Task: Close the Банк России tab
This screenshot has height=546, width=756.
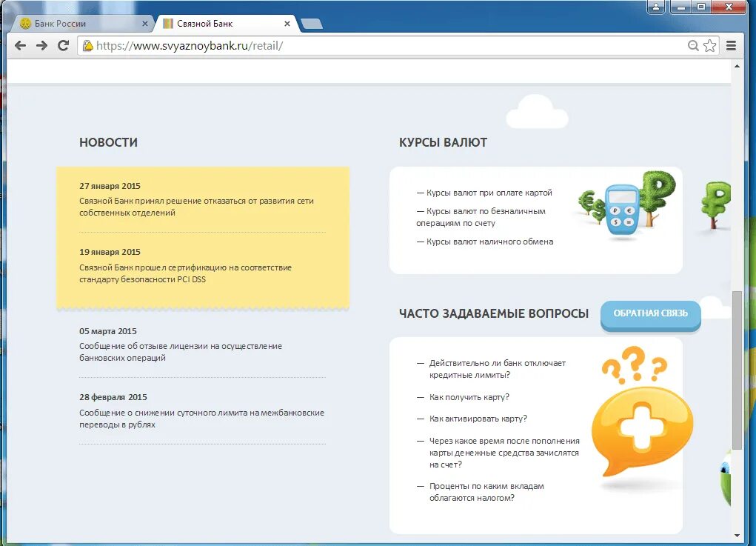Action: pyautogui.click(x=144, y=23)
